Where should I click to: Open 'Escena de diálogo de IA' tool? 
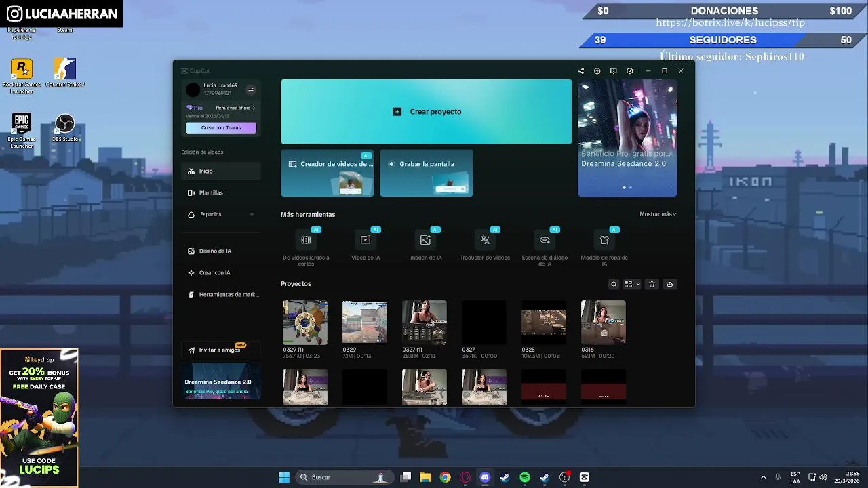545,247
